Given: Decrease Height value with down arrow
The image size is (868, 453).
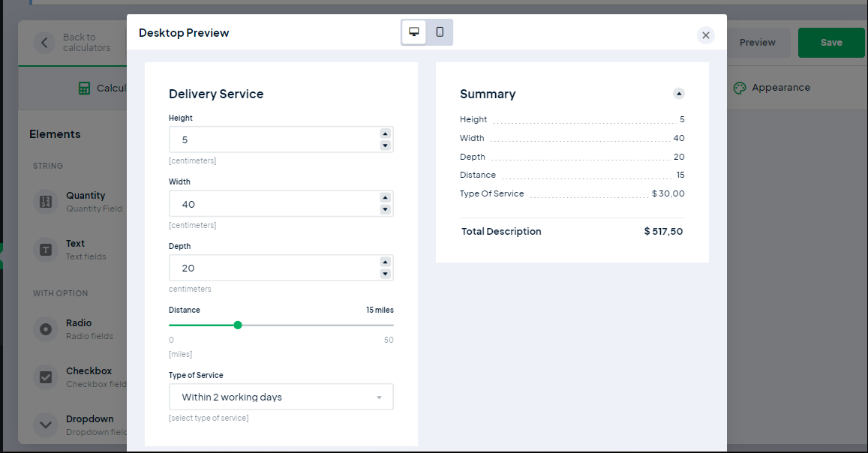Looking at the screenshot, I should point(385,145).
